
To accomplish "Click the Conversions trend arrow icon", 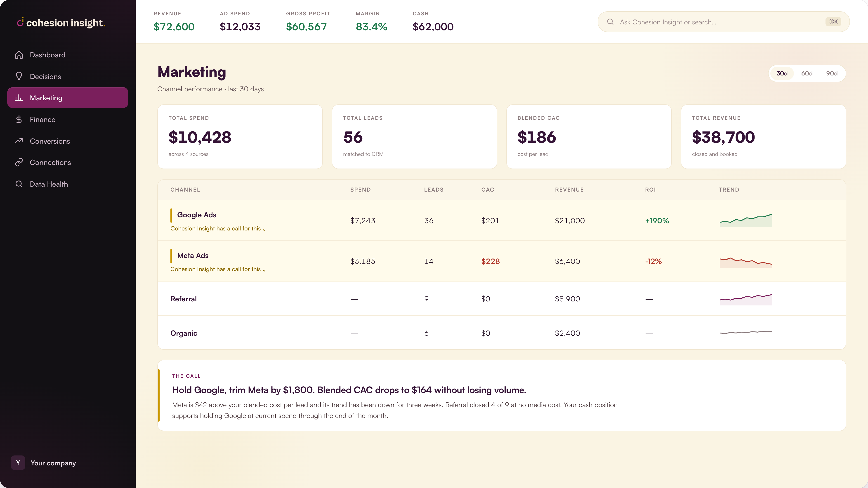I will coord(19,141).
